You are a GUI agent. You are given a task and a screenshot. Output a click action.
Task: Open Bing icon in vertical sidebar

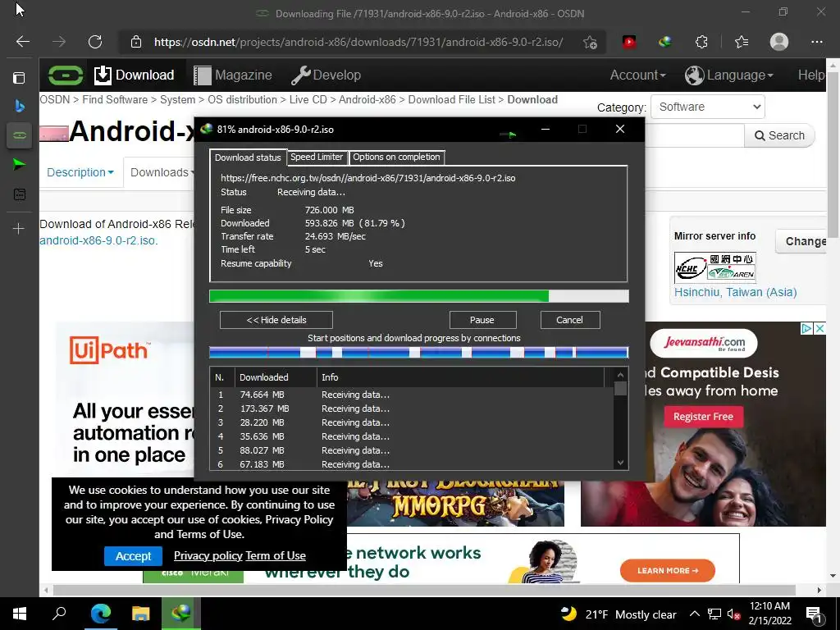coord(20,106)
